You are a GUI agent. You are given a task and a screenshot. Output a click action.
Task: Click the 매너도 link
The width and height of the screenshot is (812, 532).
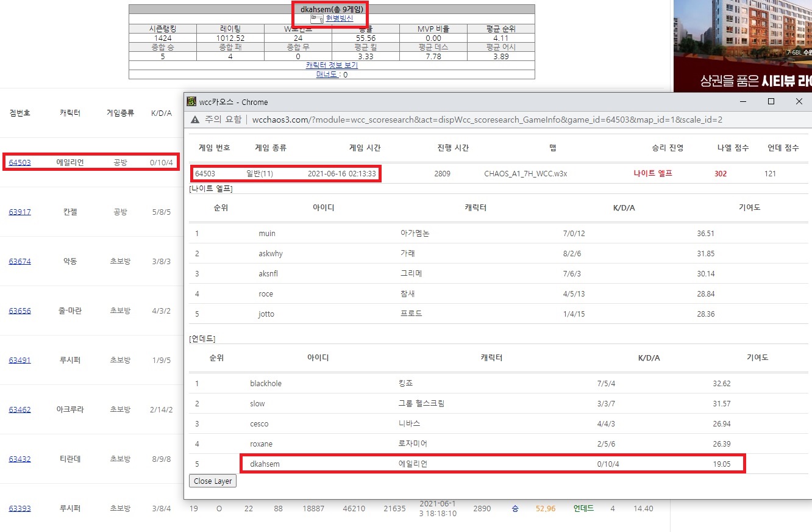[328, 74]
